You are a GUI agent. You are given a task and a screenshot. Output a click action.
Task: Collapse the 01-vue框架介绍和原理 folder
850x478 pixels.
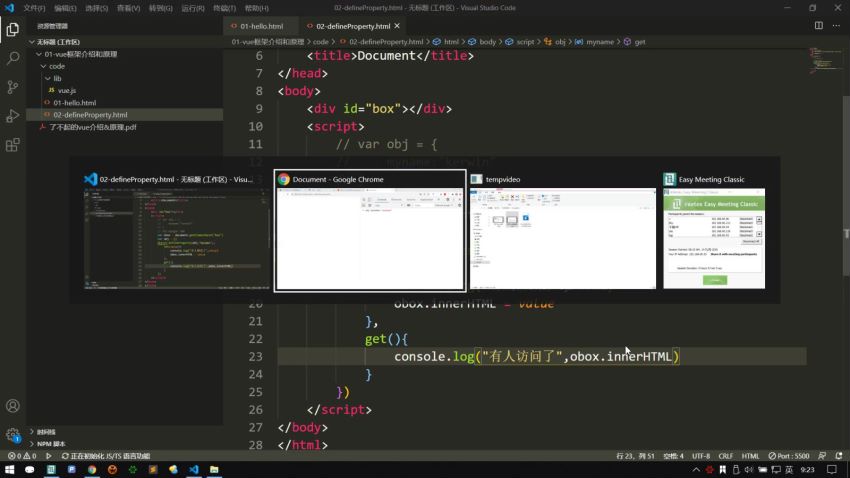pyautogui.click(x=125, y=54)
